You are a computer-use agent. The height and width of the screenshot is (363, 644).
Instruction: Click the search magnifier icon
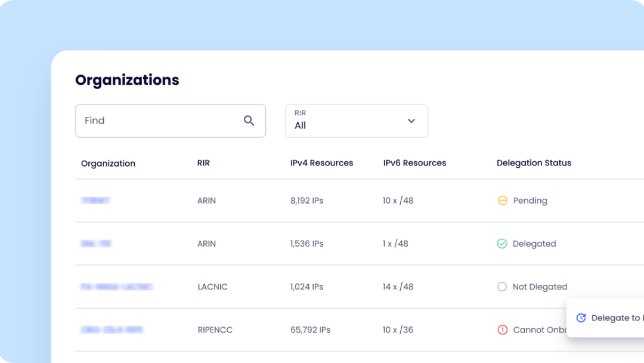pos(249,121)
